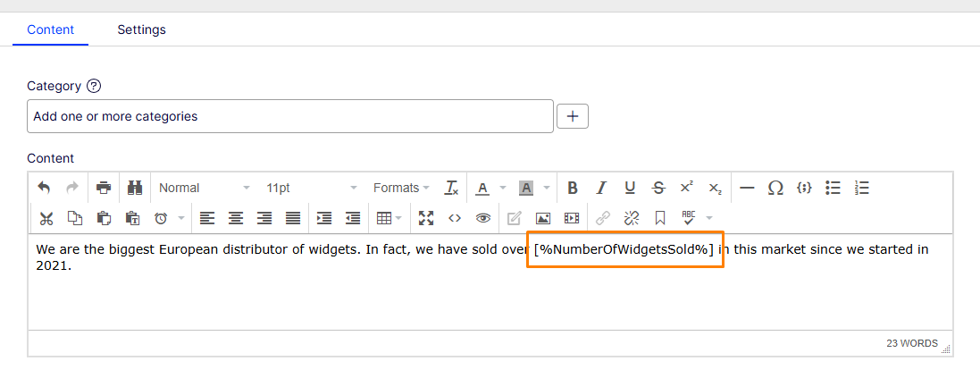Viewport: 980px width, 378px height.
Task: Toggle italic formatting
Action: tap(601, 188)
